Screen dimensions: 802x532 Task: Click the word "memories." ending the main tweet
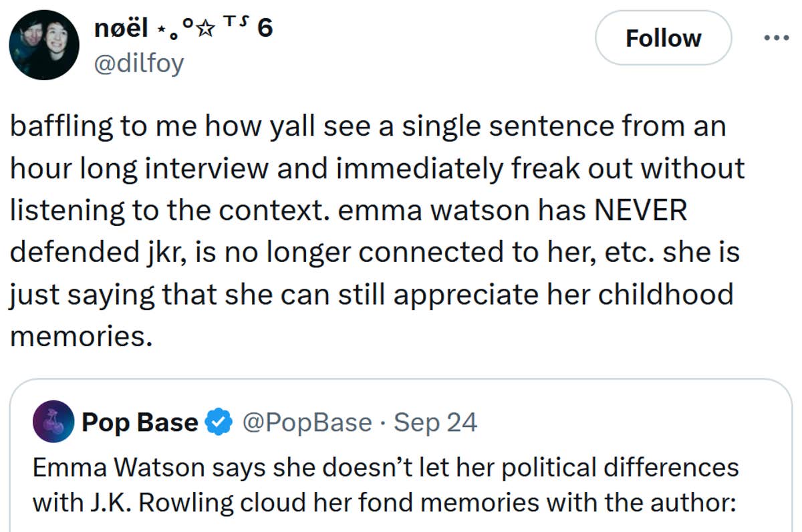tap(78, 336)
